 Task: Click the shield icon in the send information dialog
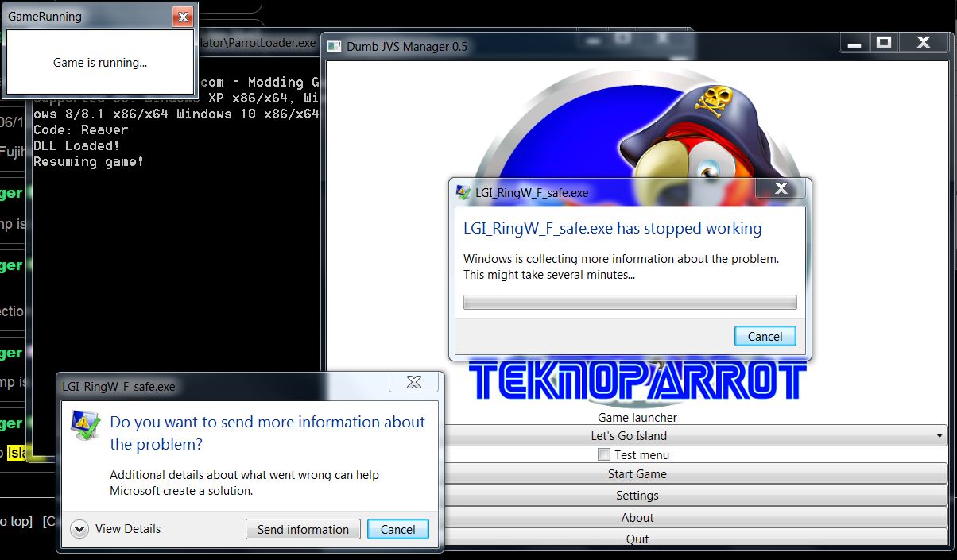click(x=86, y=426)
